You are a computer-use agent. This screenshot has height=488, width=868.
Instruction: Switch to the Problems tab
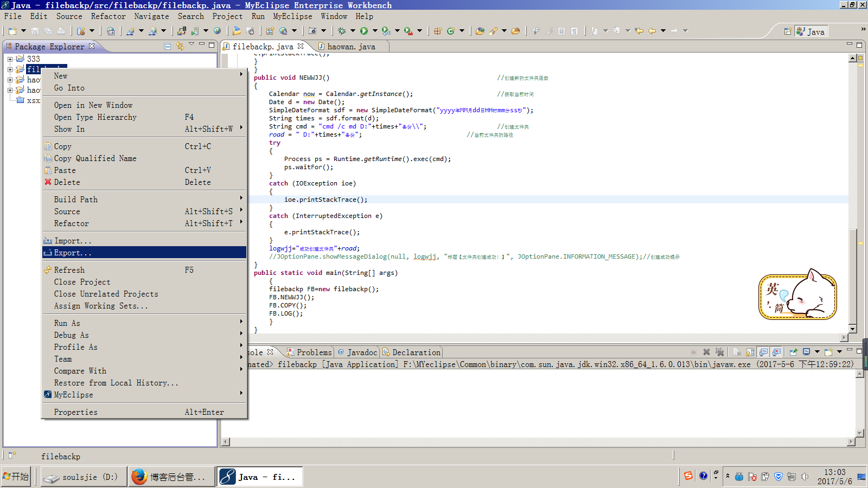tap(309, 352)
